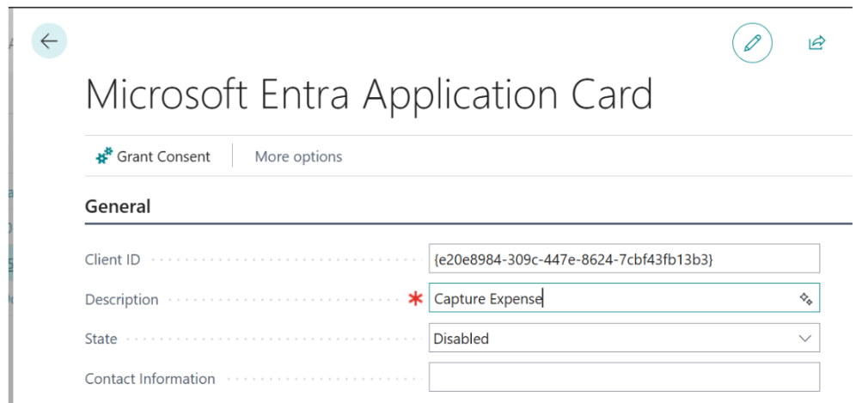Click the State field label
The width and height of the screenshot is (868, 403).
(101, 339)
